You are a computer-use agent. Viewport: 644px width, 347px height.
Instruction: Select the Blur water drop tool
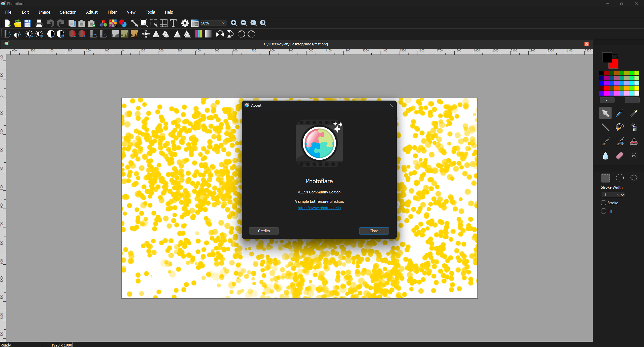click(605, 156)
